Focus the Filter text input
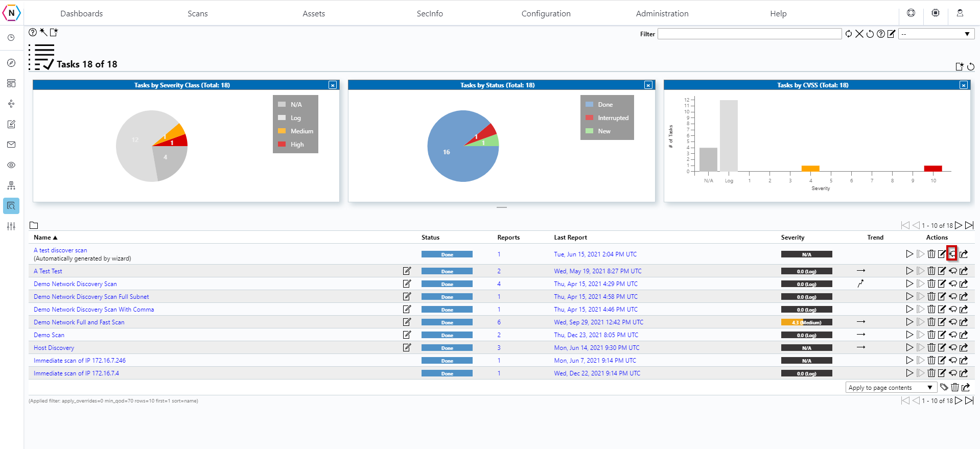 tap(750, 34)
